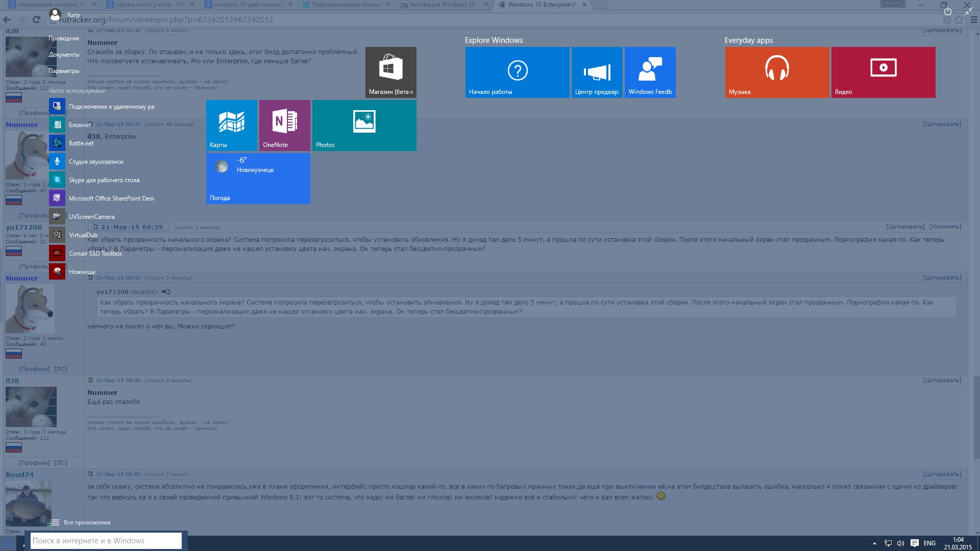Open Проводник (File Explorer) from Start menu
The width and height of the screenshot is (980, 551).
coord(64,38)
